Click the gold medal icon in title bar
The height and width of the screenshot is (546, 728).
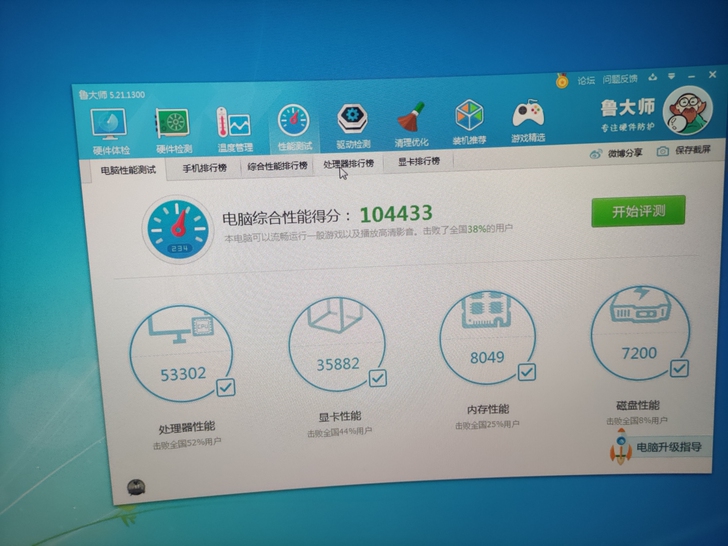pos(562,81)
